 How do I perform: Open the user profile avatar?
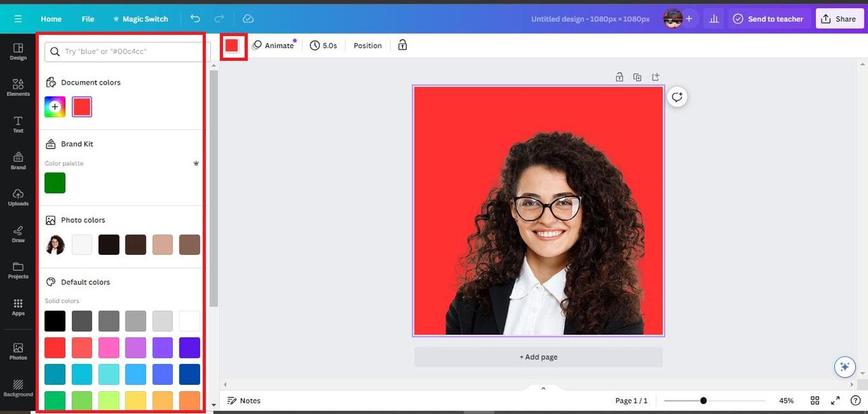pyautogui.click(x=673, y=19)
